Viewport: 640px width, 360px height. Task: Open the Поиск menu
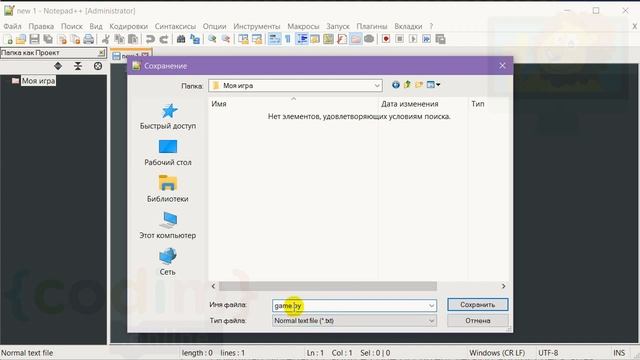(72, 26)
